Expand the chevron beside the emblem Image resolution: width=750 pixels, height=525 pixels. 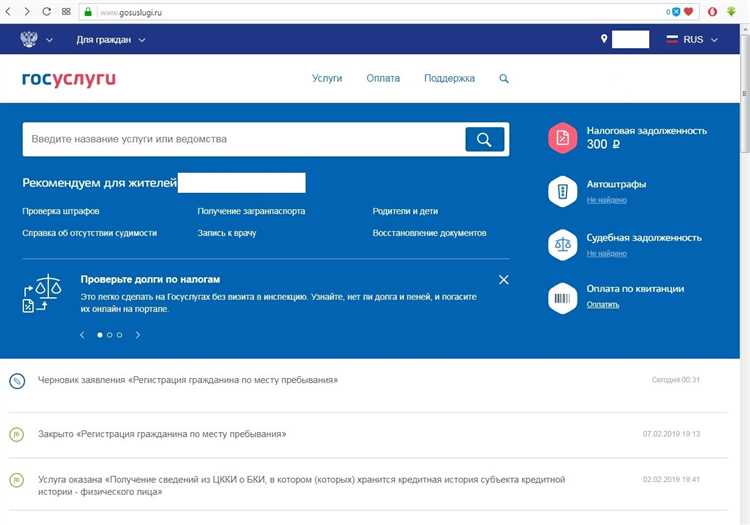pos(49,40)
